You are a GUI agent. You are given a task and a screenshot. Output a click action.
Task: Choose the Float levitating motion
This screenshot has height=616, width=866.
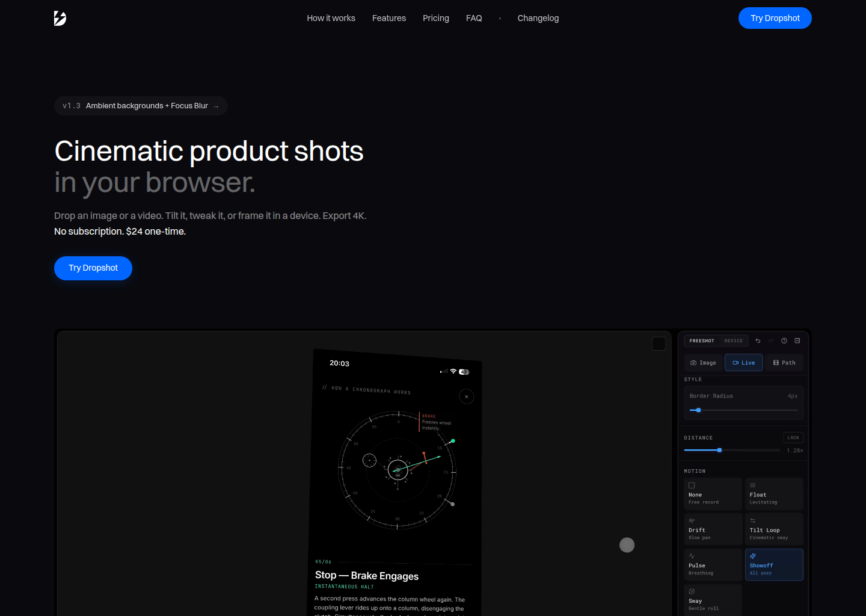click(x=774, y=494)
